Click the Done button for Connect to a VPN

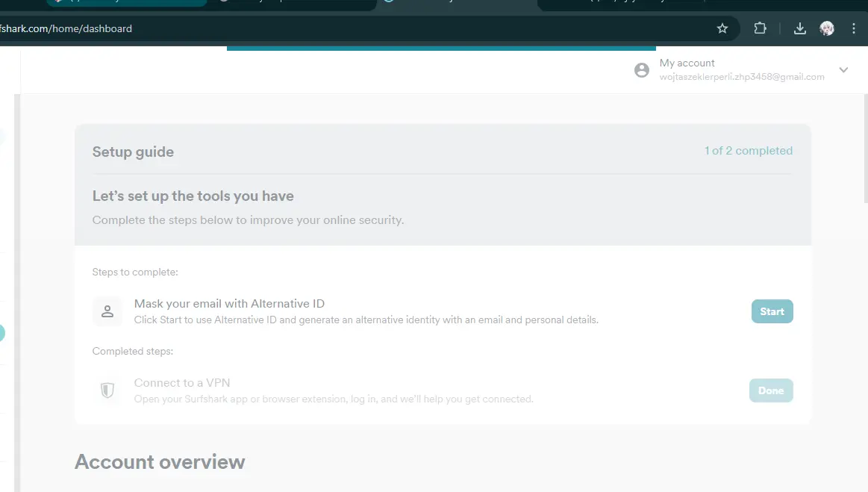click(x=771, y=390)
